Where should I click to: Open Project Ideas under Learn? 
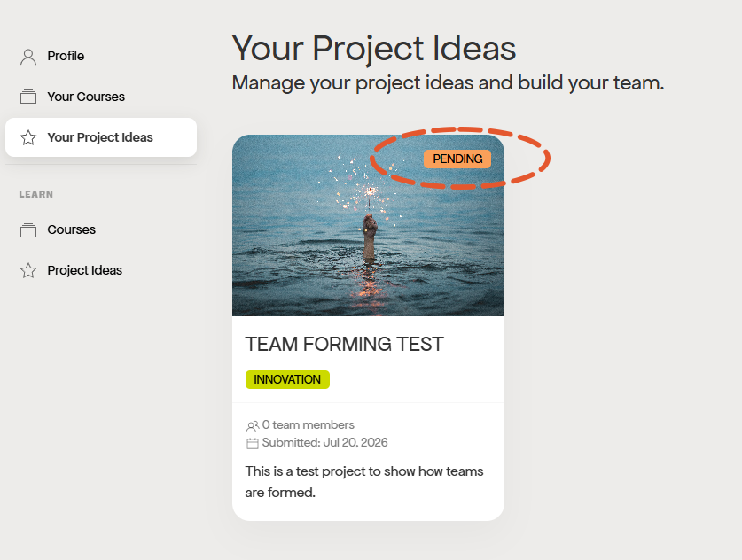coord(101,270)
